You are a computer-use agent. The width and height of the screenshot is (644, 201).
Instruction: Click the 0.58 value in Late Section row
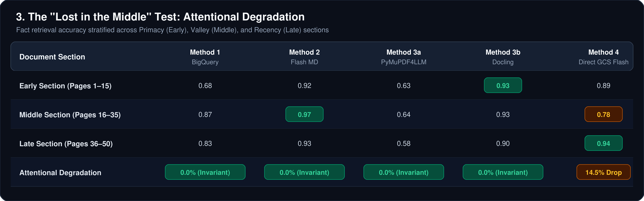[x=404, y=144]
